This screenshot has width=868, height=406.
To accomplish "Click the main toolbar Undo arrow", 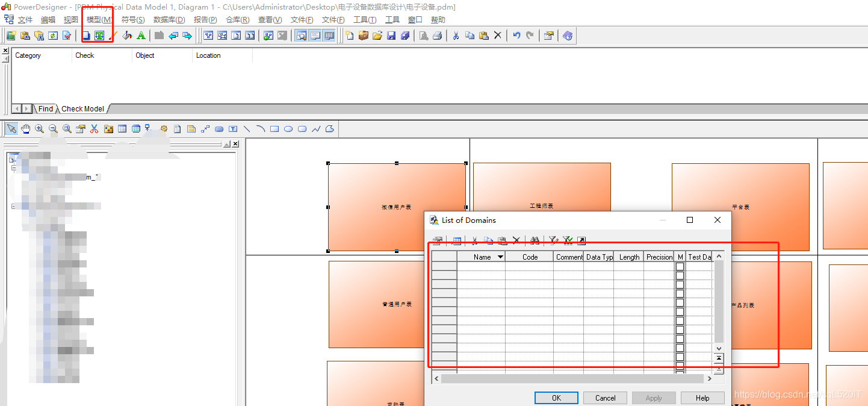I will point(516,36).
